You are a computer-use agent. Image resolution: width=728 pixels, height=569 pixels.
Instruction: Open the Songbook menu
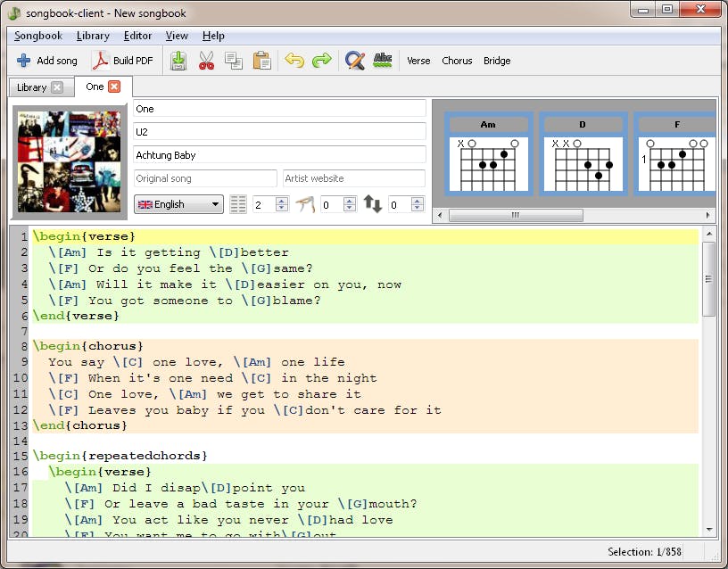click(x=38, y=36)
